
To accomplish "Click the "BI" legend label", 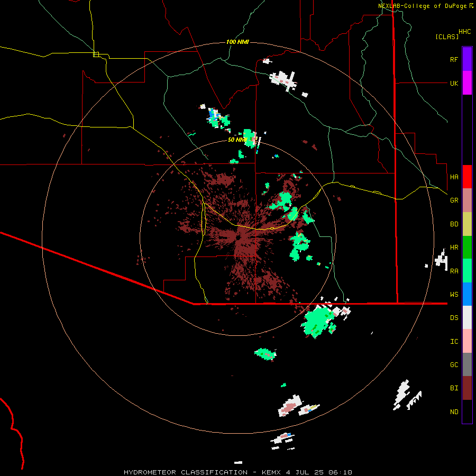I will 454,388.
